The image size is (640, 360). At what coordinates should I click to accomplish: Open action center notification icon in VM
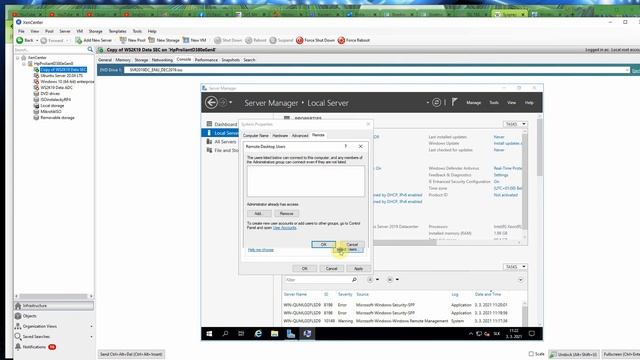click(x=532, y=333)
